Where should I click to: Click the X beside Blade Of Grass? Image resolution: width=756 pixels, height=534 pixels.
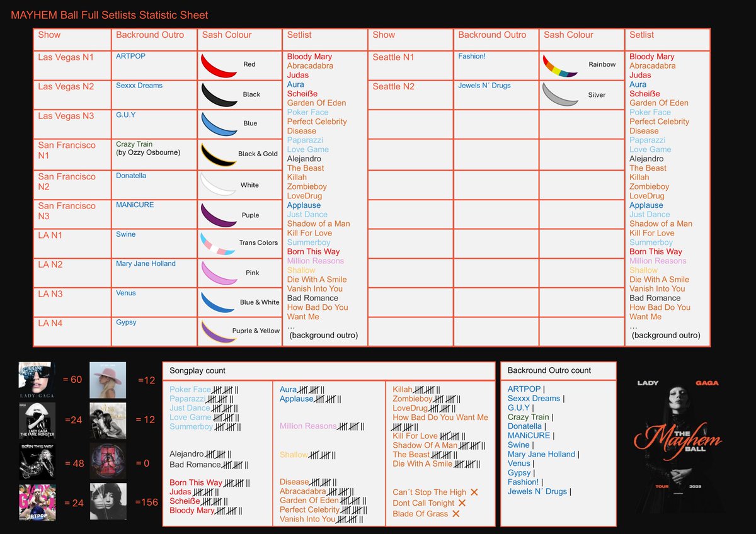coord(456,514)
